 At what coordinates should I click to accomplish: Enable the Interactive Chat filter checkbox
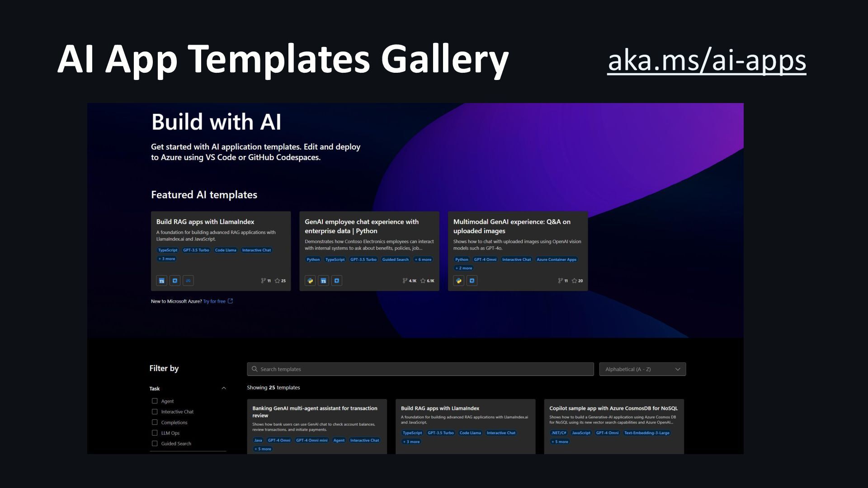click(155, 412)
